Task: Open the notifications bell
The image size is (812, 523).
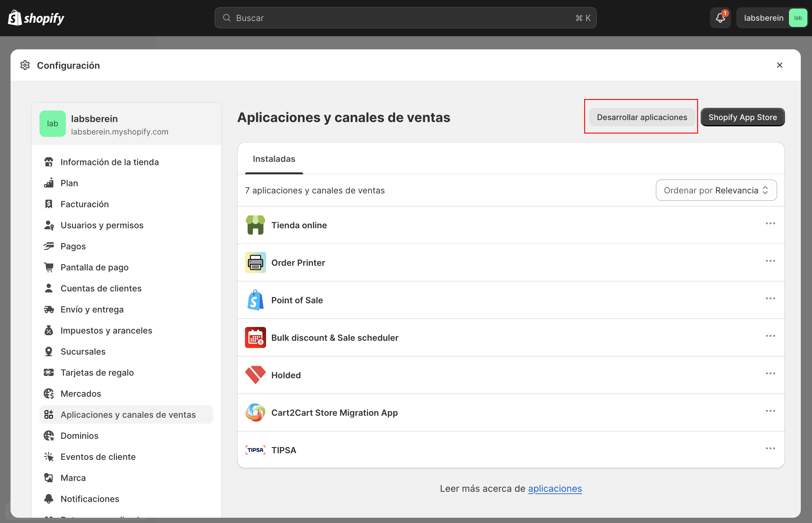Action: [x=720, y=18]
